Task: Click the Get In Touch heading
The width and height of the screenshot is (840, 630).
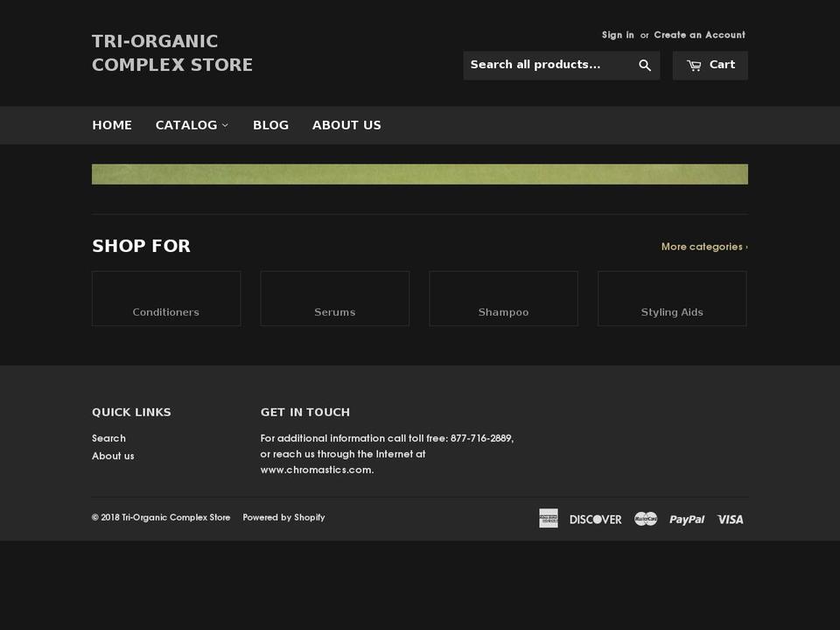Action: point(304,412)
